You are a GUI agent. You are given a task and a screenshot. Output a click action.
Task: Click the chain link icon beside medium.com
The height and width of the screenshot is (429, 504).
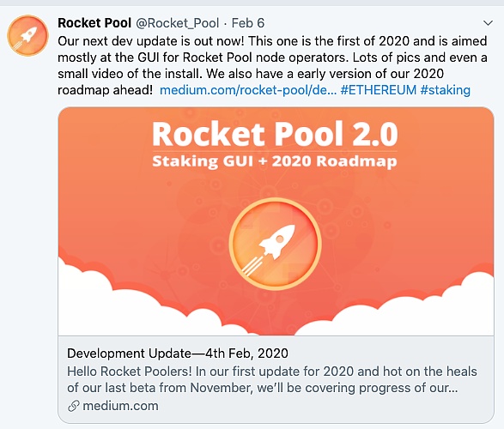74,406
